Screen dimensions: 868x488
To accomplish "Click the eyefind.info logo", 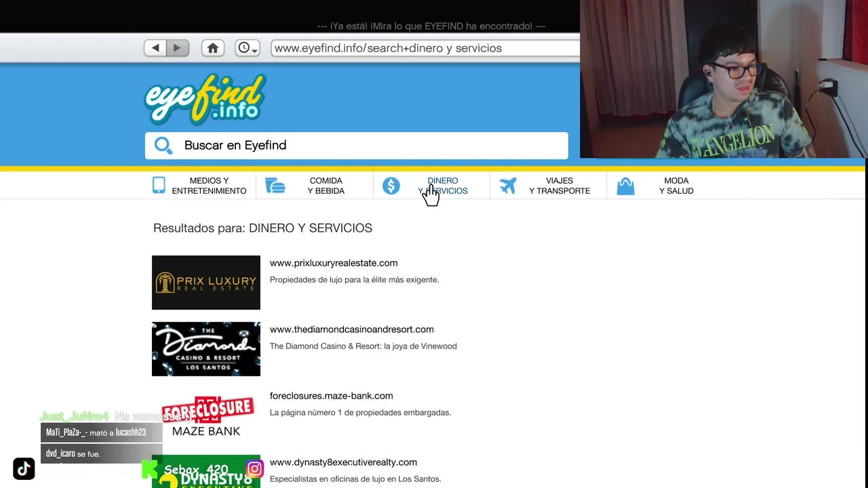I will (205, 99).
